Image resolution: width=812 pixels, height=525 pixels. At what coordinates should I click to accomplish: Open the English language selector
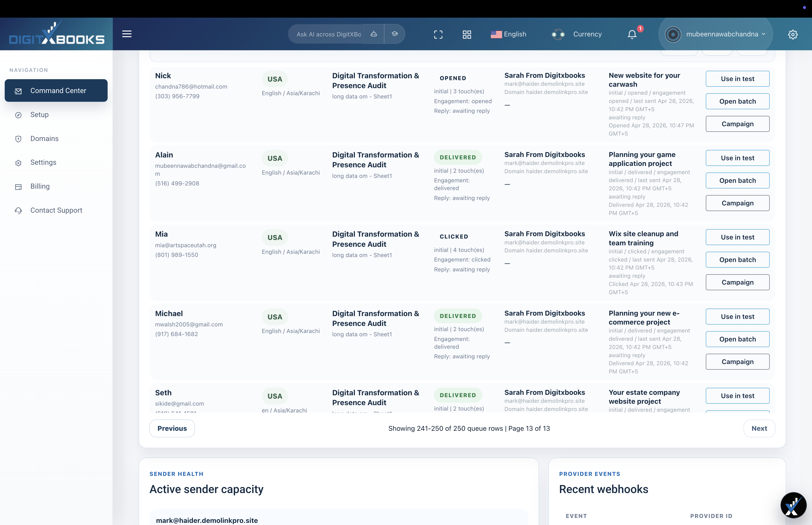(508, 34)
